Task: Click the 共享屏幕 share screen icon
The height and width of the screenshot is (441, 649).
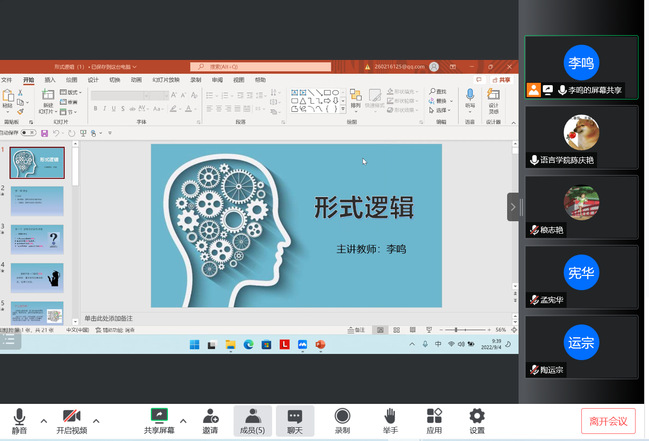Action: [158, 416]
